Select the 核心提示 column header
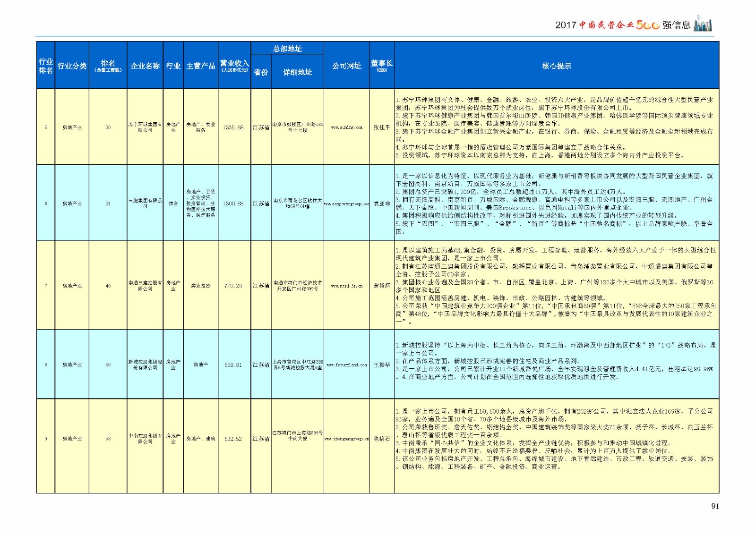The image size is (756, 534). point(557,66)
